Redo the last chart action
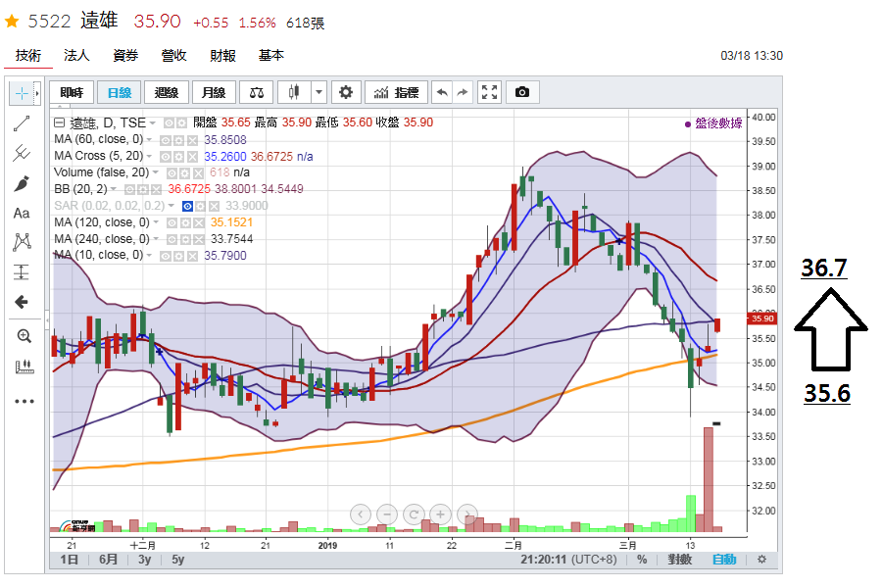The width and height of the screenshot is (882, 588). [x=463, y=92]
